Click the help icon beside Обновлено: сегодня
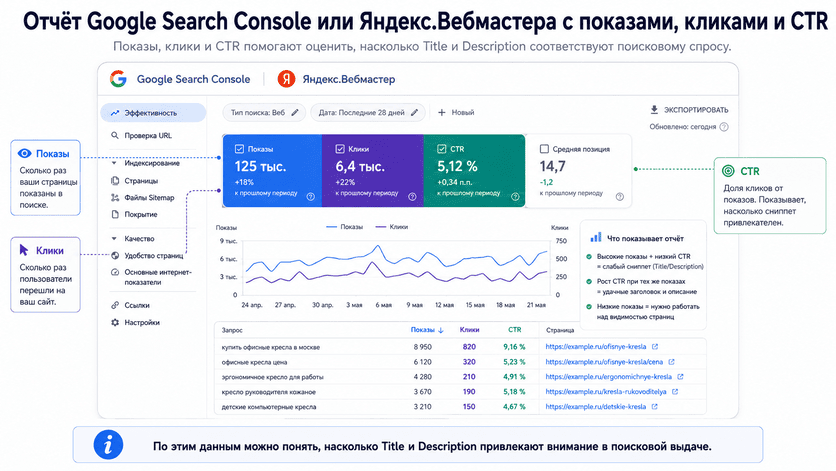 [724, 127]
